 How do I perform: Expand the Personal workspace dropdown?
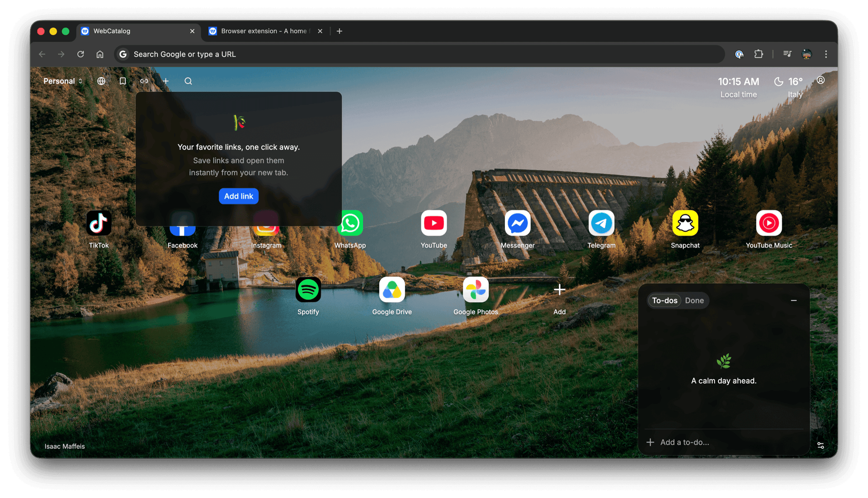[x=63, y=81]
